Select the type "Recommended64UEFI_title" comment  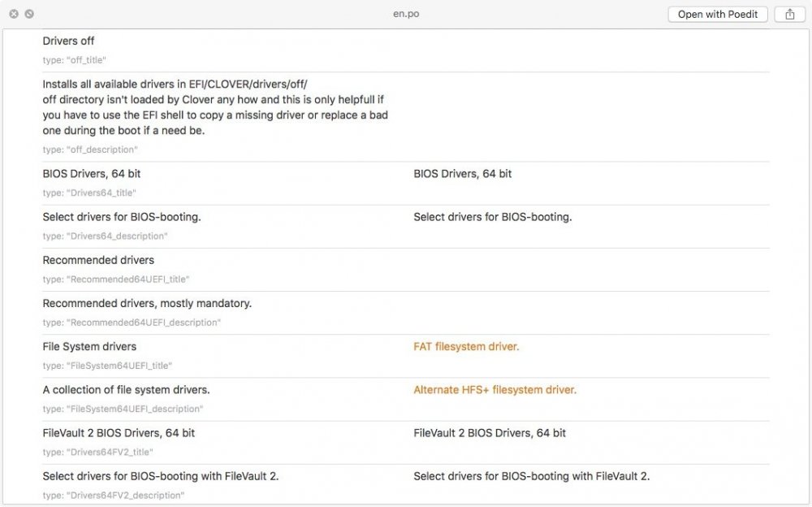click(x=116, y=279)
